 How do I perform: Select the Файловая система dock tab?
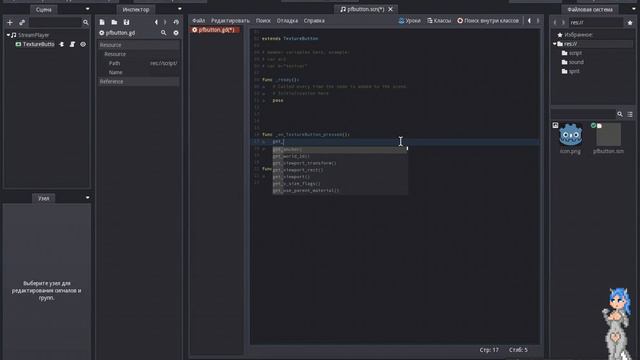point(590,9)
